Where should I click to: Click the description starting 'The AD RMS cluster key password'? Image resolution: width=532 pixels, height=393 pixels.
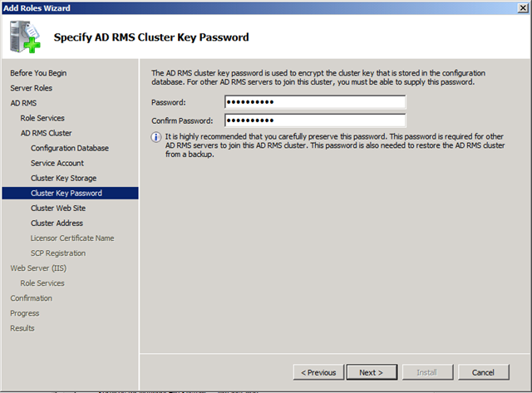pyautogui.click(x=318, y=77)
